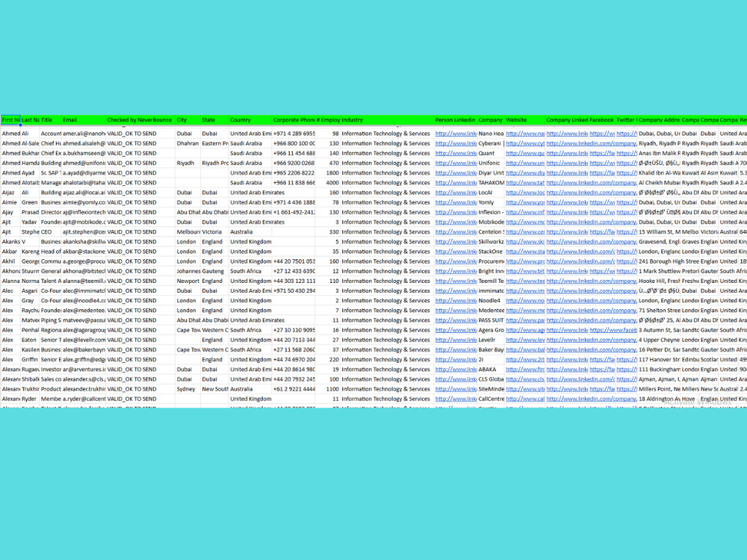Open Facebook link in Agera Gro row
The width and height of the screenshot is (747, 560).
click(x=613, y=330)
